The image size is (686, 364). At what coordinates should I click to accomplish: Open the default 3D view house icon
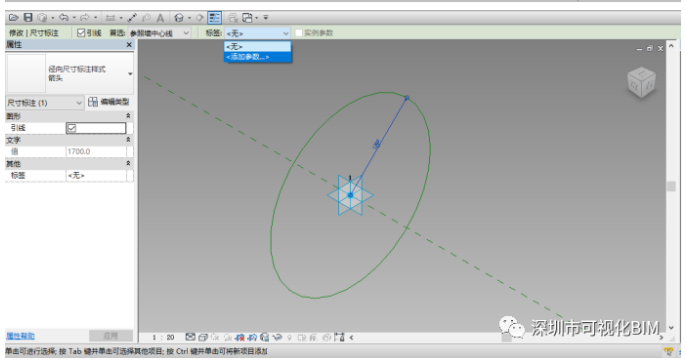[178, 18]
